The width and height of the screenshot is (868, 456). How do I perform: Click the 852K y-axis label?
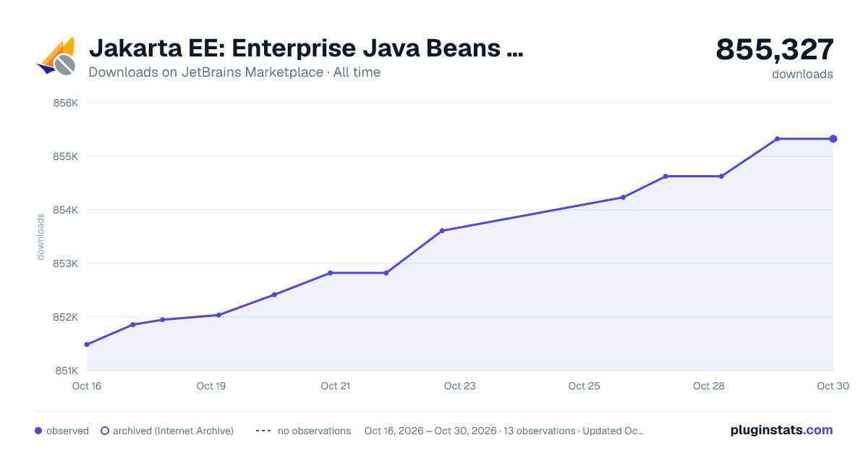(x=65, y=317)
